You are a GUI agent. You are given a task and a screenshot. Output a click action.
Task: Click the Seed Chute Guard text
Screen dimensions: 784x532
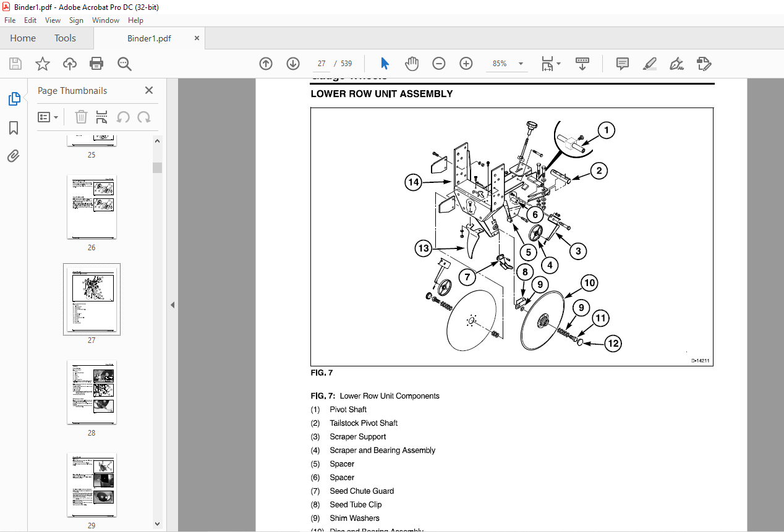pos(362,491)
